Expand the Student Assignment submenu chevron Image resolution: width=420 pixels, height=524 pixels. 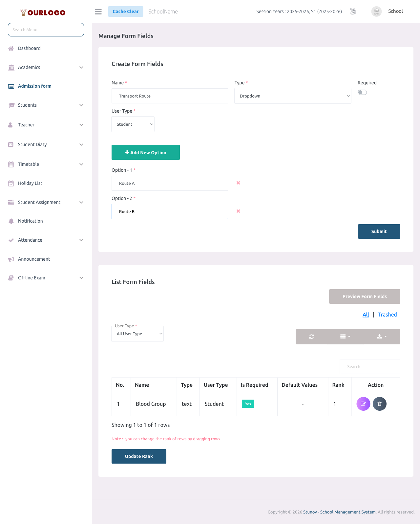pos(81,202)
